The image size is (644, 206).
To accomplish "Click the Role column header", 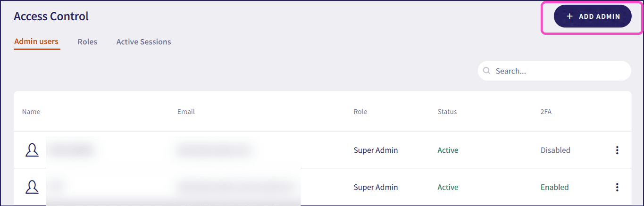I will pos(360,112).
